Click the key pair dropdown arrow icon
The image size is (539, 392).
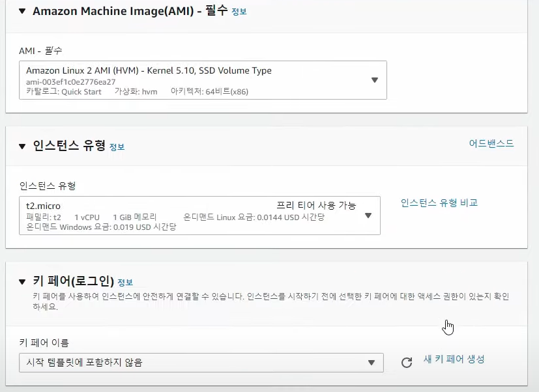point(371,363)
